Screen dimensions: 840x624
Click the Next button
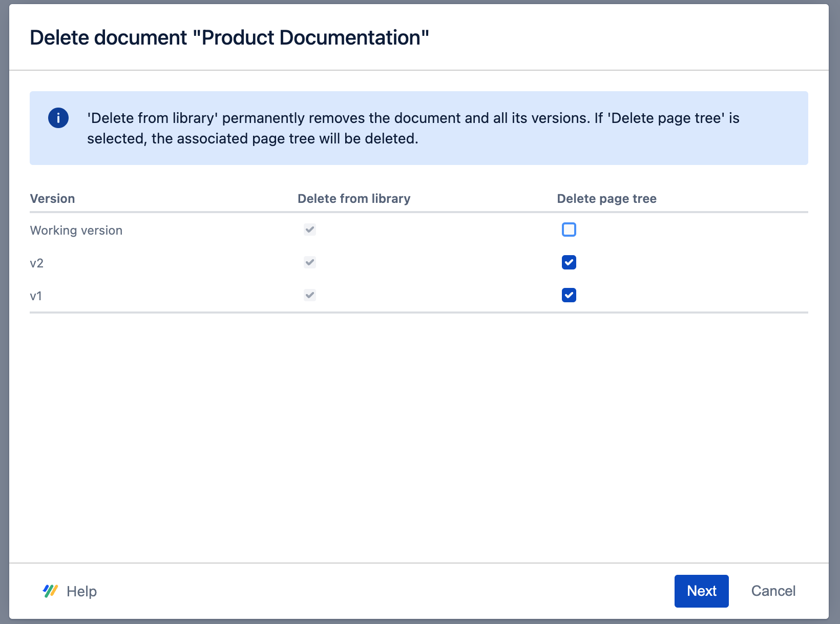tap(701, 591)
